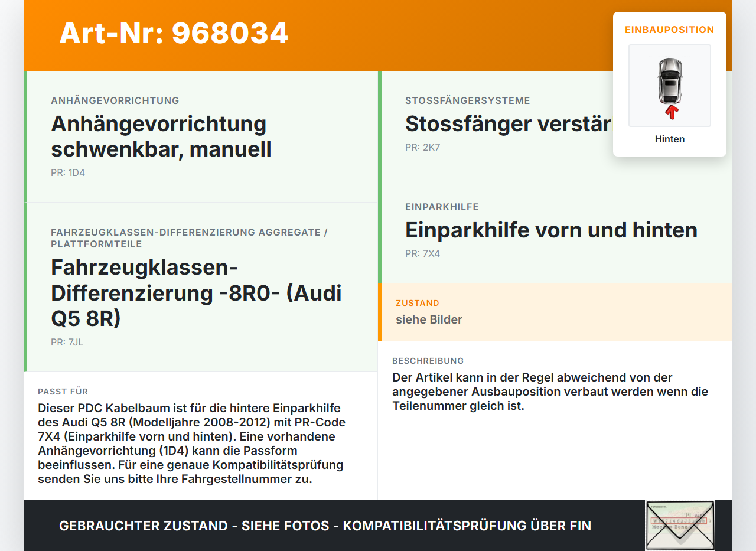This screenshot has height=551, width=756.
Task: Click the red arrow under the car
Action: pyautogui.click(x=671, y=112)
